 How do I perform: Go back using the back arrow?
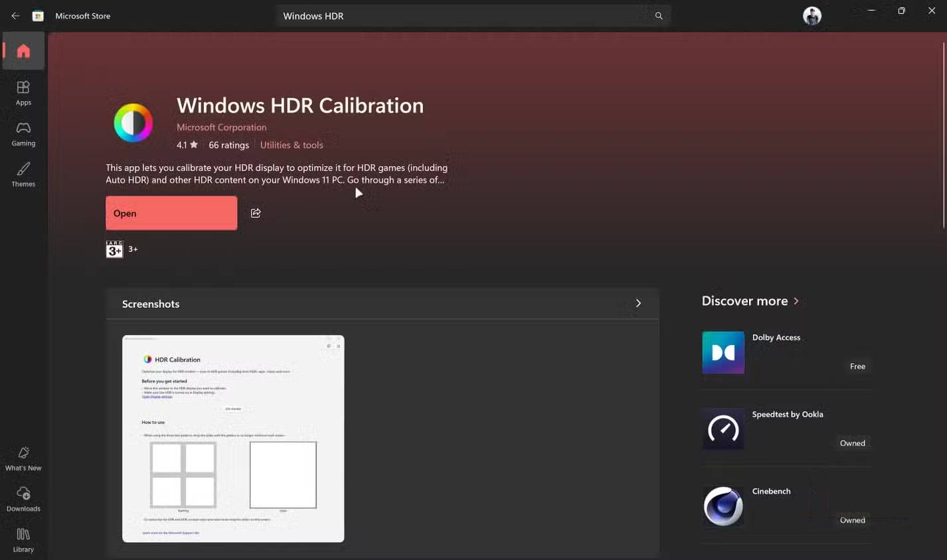(x=15, y=16)
